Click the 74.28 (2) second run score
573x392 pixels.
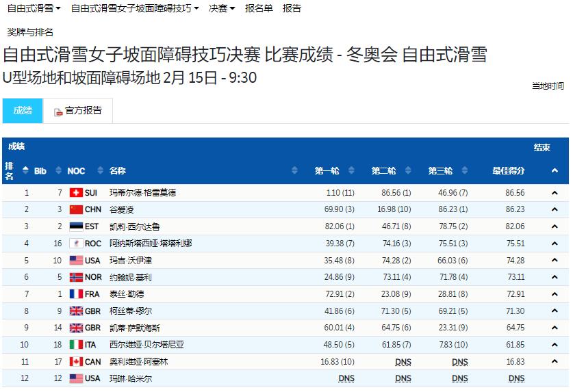click(396, 260)
